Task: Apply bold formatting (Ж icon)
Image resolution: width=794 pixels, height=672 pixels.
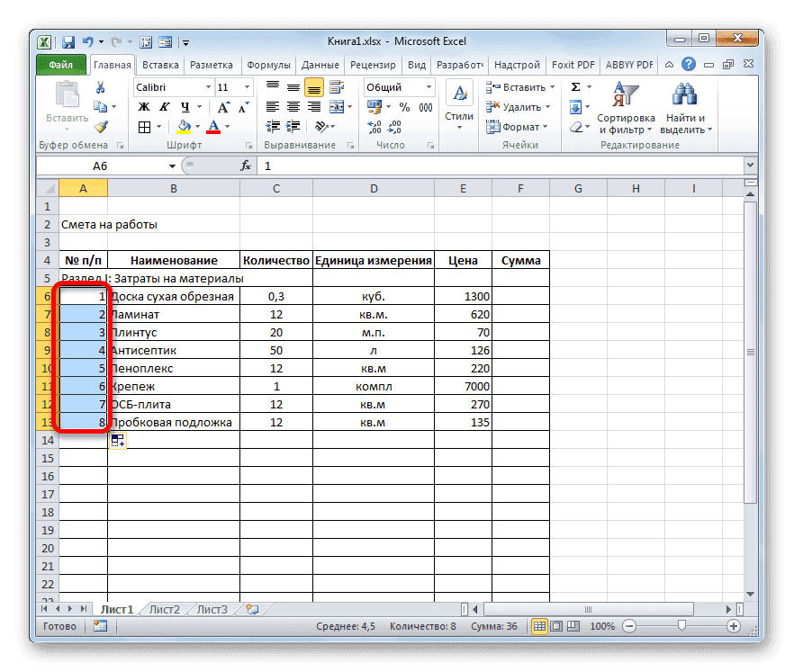Action: point(145,105)
